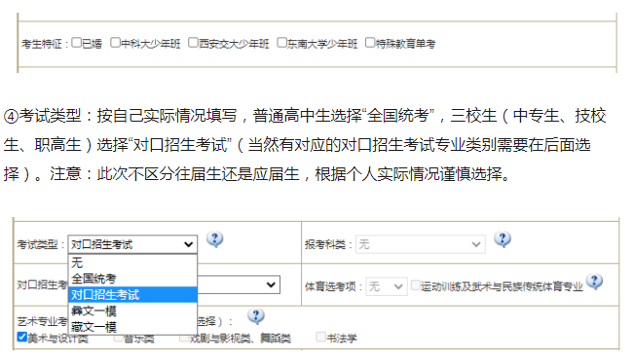Select 对口招生考试 in the exam type list
Image resolution: width=634 pixels, height=364 pixels.
pyautogui.click(x=132, y=295)
